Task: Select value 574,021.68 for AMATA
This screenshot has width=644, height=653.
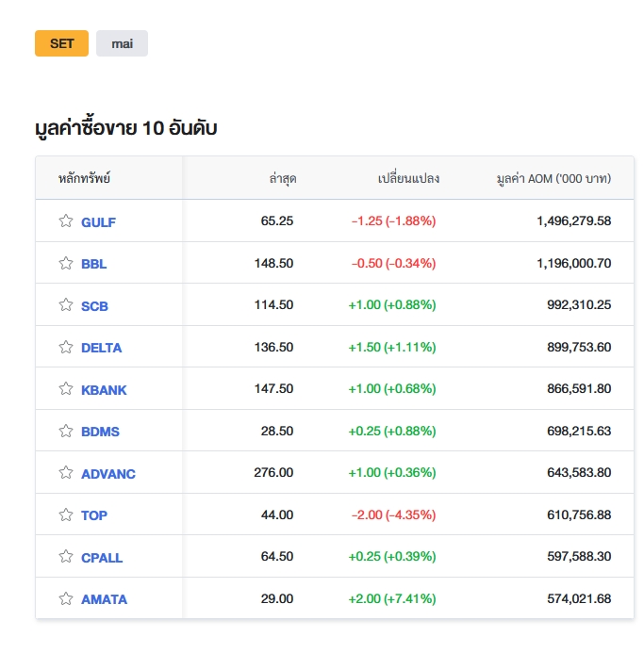Action: click(579, 598)
